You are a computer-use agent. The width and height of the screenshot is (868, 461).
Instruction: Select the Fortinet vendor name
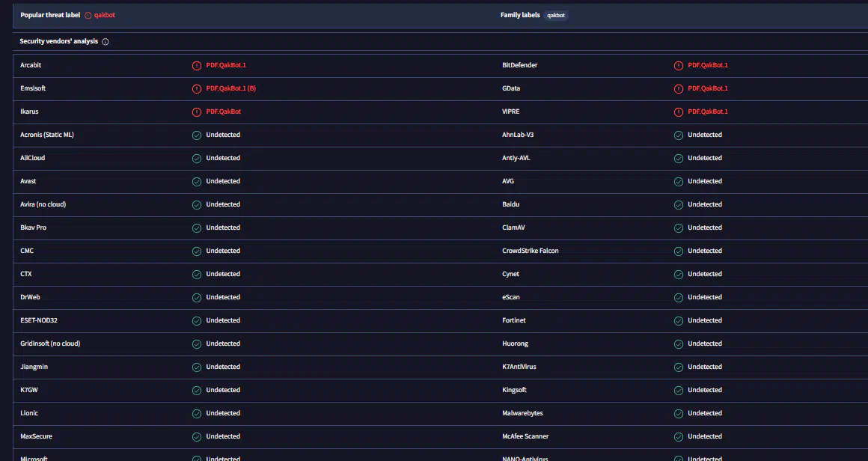point(514,320)
